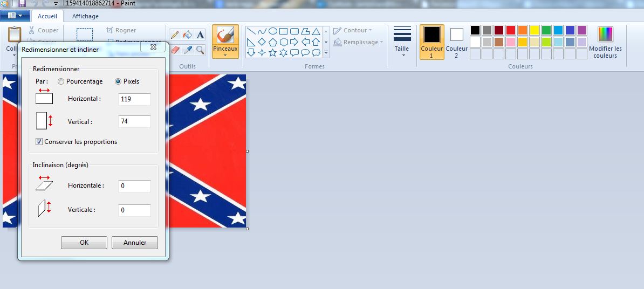The height and width of the screenshot is (289, 644).
Task: Select the Fill with color bucket tool
Action: (188, 35)
